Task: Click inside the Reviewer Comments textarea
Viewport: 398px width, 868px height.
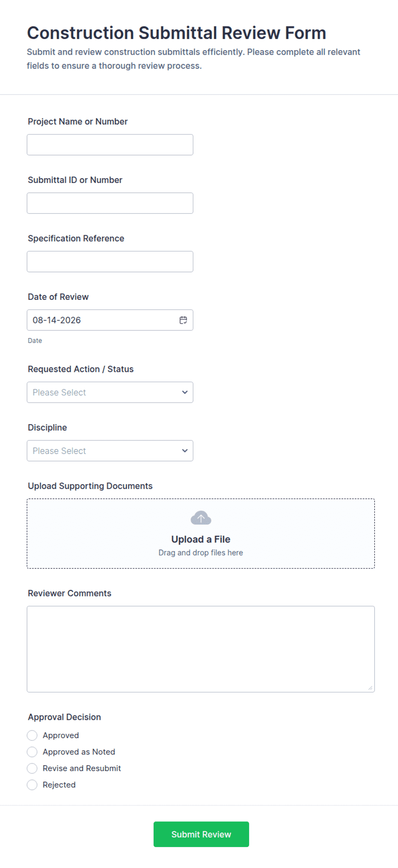Action: 201,649
